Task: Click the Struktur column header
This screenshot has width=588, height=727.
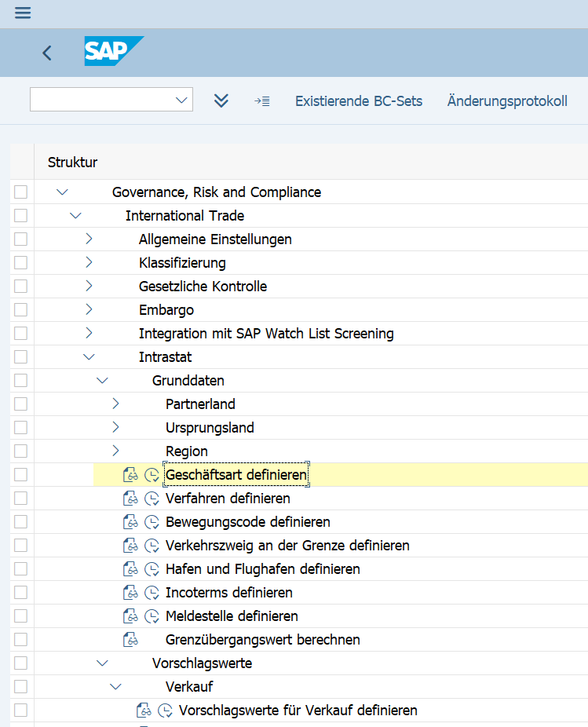Action: 72,163
